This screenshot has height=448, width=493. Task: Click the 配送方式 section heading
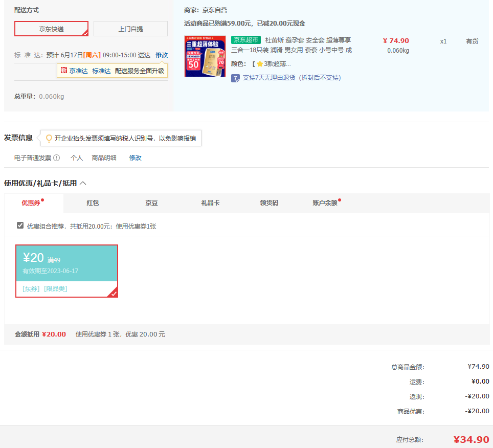[x=27, y=10]
